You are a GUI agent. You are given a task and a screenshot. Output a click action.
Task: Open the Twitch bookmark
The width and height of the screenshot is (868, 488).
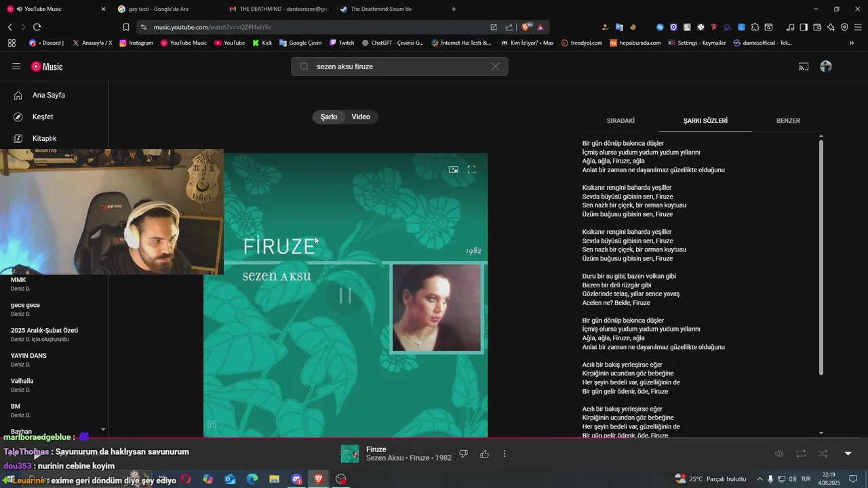pos(342,43)
